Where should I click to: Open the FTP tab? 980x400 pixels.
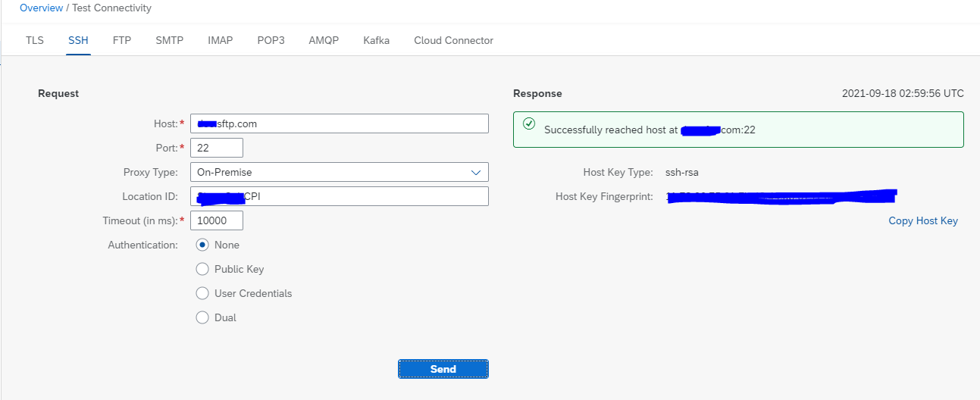click(122, 40)
